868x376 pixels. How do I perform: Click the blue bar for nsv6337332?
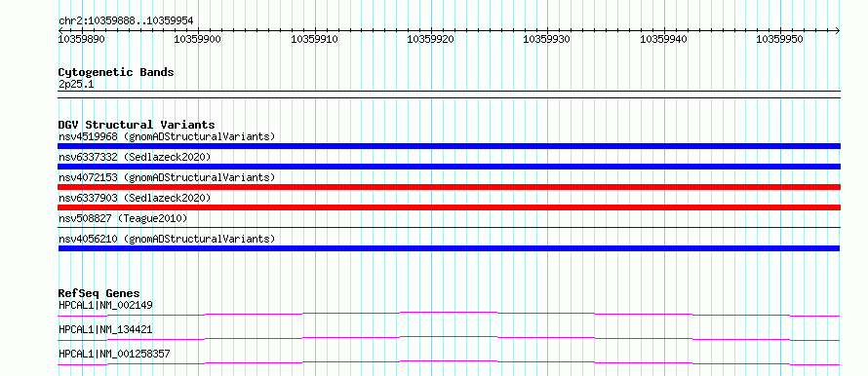pos(449,167)
